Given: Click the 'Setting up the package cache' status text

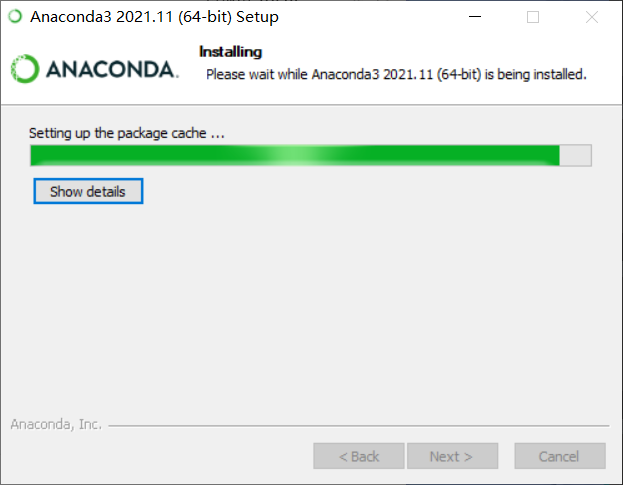Looking at the screenshot, I should tap(127, 133).
